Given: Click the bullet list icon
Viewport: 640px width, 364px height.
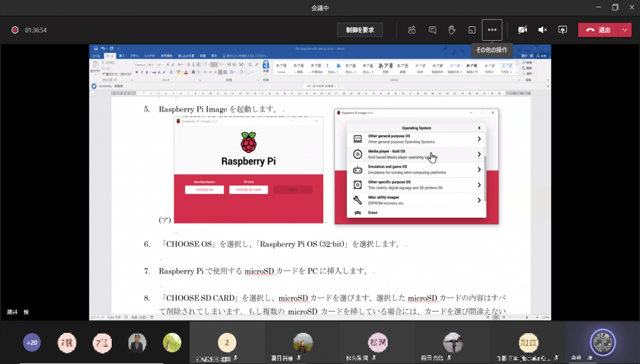Looking at the screenshot, I should pos(206,65).
